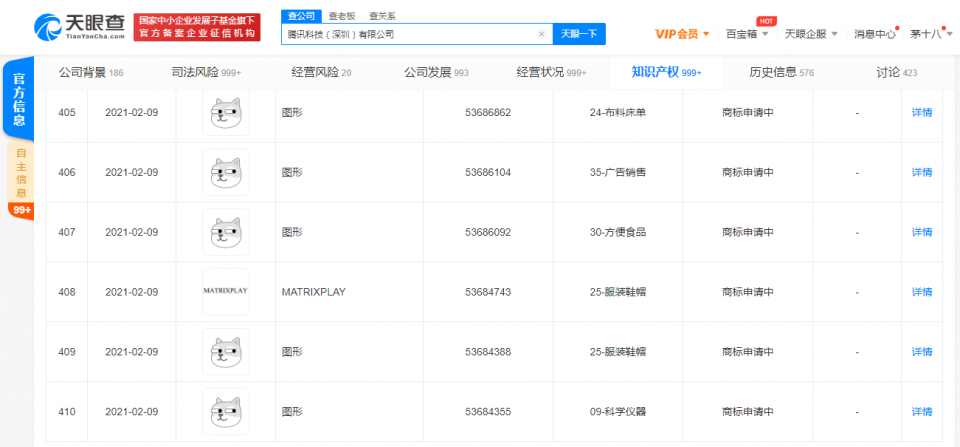Click registration number 53686092
Screen dimensions: 960x447
click(x=487, y=232)
